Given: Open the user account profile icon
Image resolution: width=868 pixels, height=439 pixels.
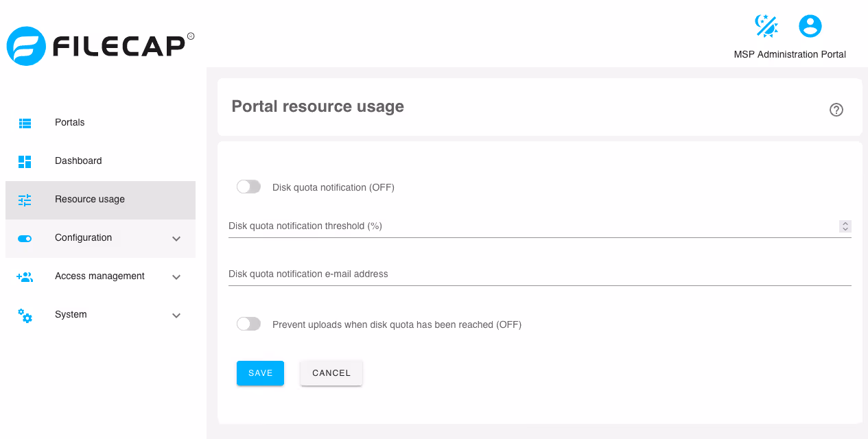Looking at the screenshot, I should pos(810,26).
